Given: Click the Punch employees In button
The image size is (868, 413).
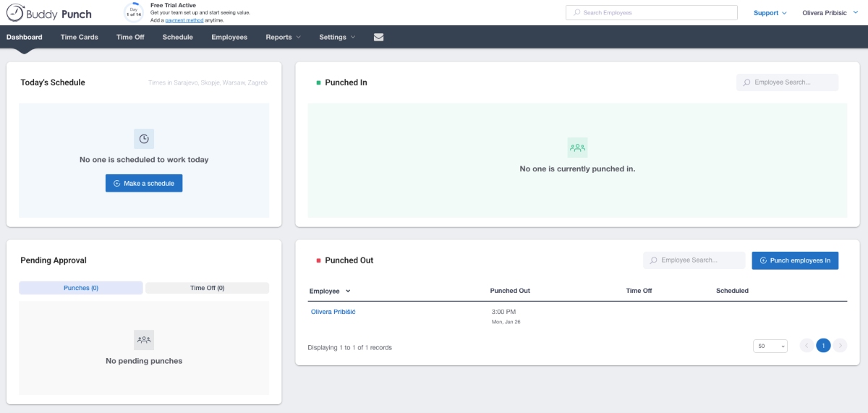Looking at the screenshot, I should point(795,260).
